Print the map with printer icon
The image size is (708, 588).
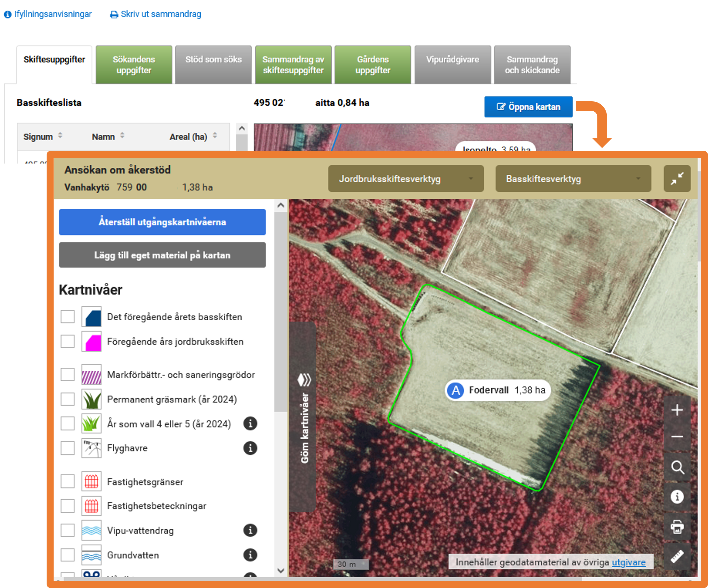pos(677,527)
